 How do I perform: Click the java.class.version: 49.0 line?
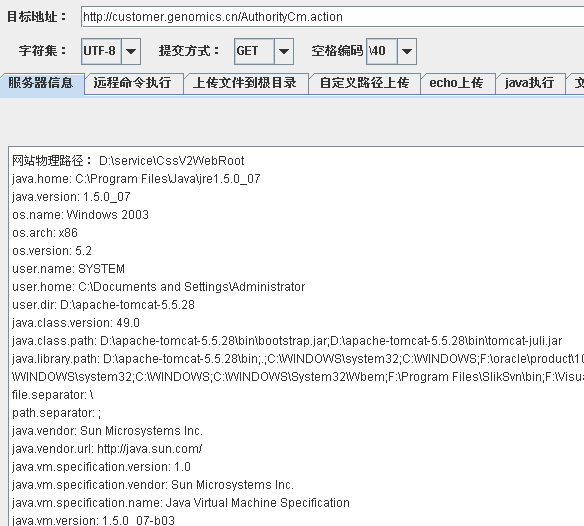point(76,323)
